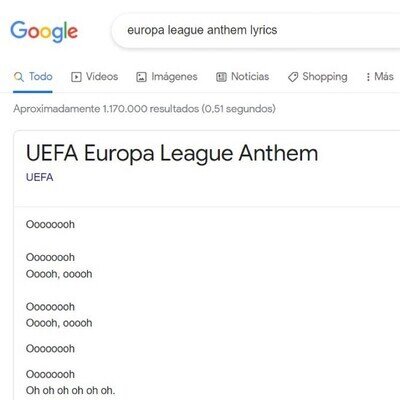Focus the search box with anthem lyrics query
The image size is (400, 400).
pyautogui.click(x=257, y=31)
